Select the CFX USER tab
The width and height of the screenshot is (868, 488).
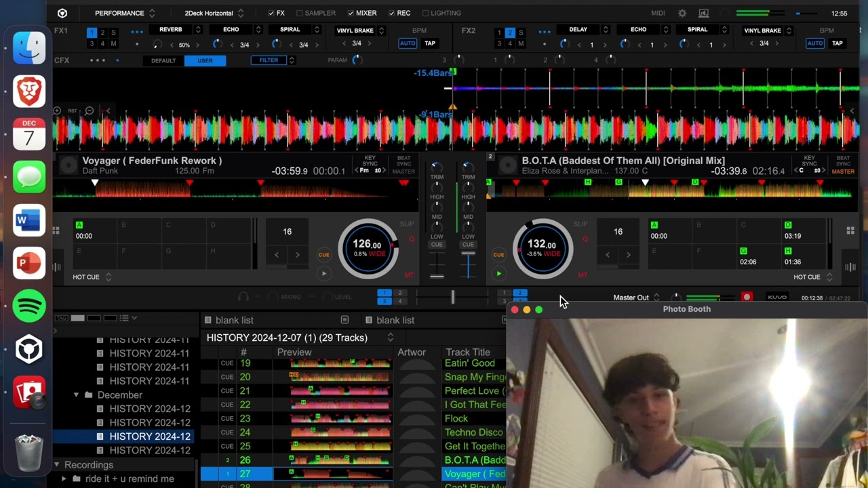tap(205, 60)
